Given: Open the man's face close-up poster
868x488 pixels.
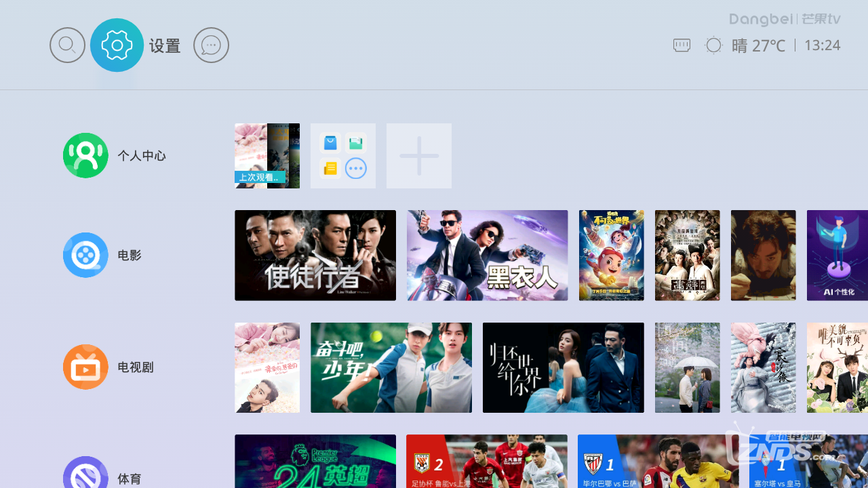Looking at the screenshot, I should tap(764, 256).
